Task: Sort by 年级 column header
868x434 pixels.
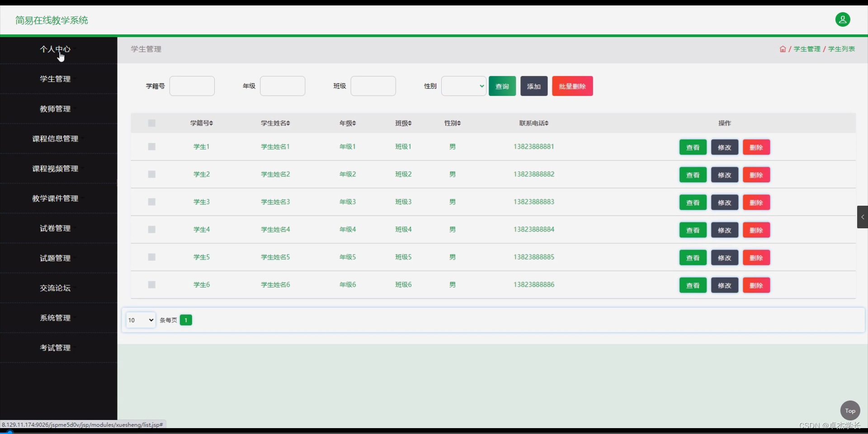Action: [x=348, y=123]
